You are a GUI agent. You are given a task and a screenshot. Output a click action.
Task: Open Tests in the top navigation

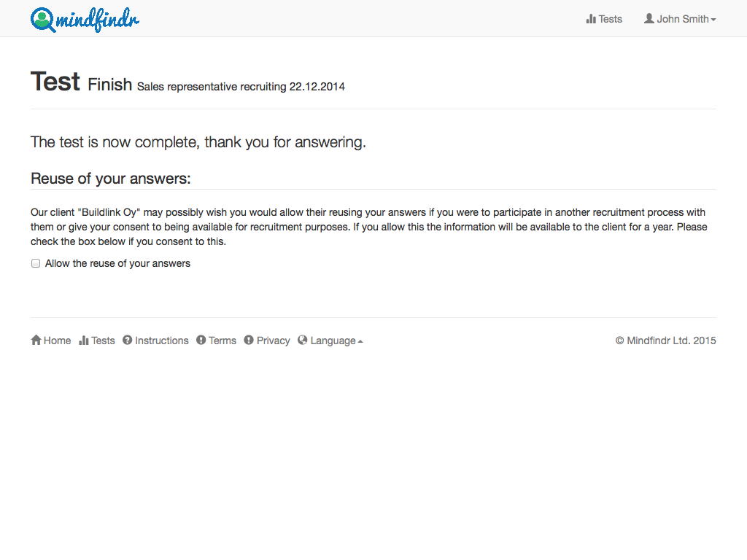point(604,19)
